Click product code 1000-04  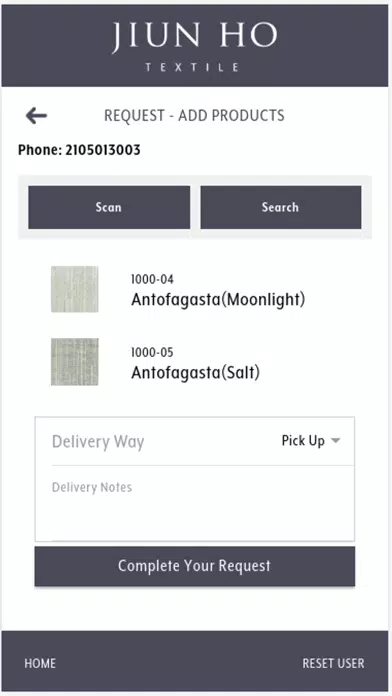pos(152,279)
